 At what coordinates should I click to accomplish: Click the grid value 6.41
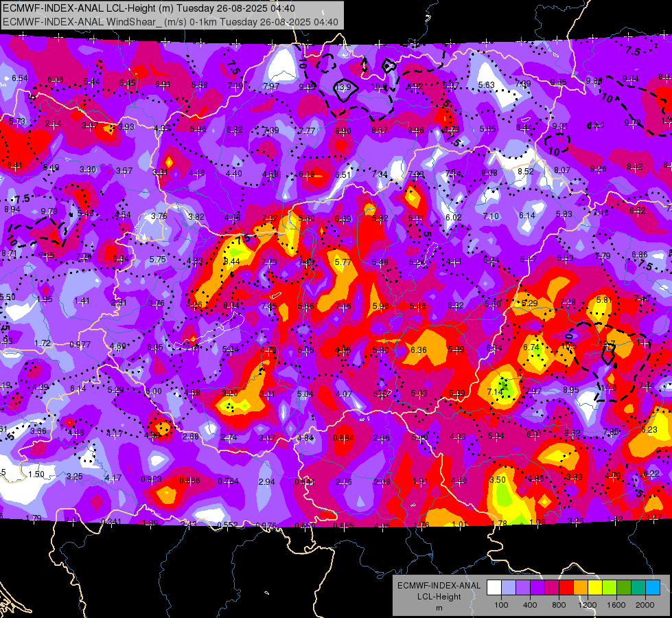(x=14, y=165)
